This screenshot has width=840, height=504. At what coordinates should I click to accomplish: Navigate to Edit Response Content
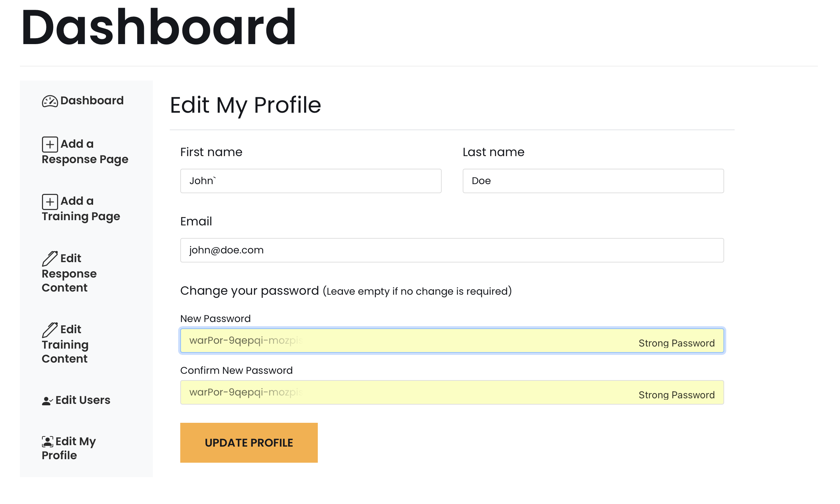[x=69, y=273]
